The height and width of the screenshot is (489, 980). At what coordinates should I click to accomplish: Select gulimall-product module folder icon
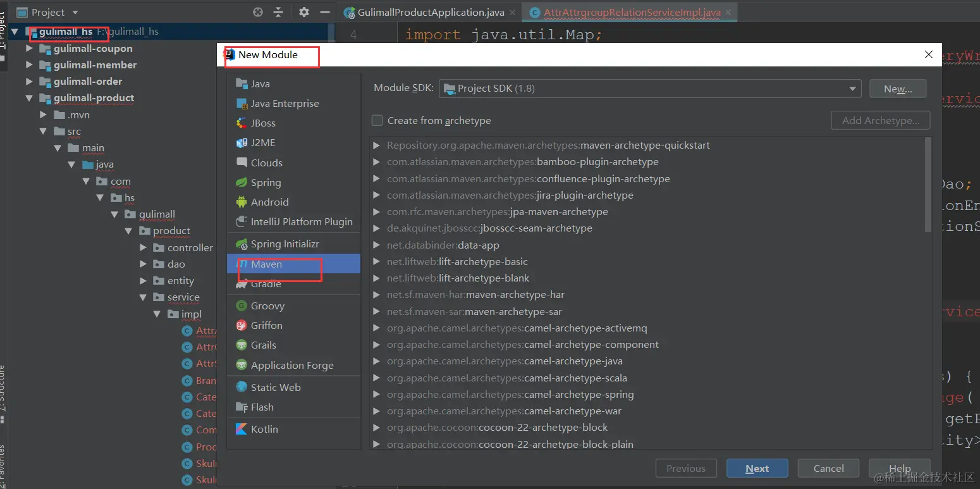(x=45, y=98)
